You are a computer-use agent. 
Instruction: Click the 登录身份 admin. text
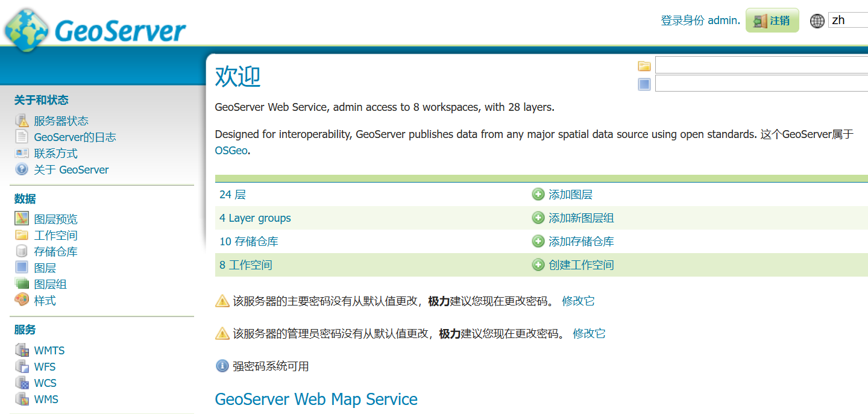pyautogui.click(x=700, y=20)
